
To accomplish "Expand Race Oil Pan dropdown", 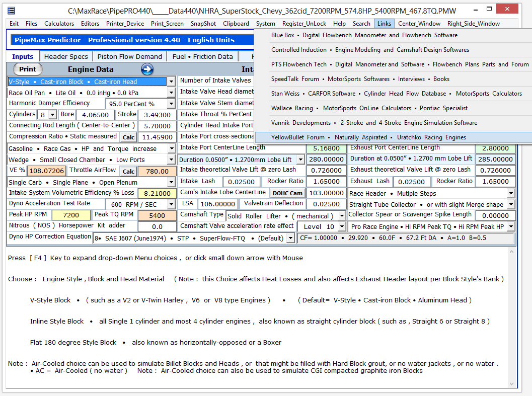I will [x=171, y=93].
